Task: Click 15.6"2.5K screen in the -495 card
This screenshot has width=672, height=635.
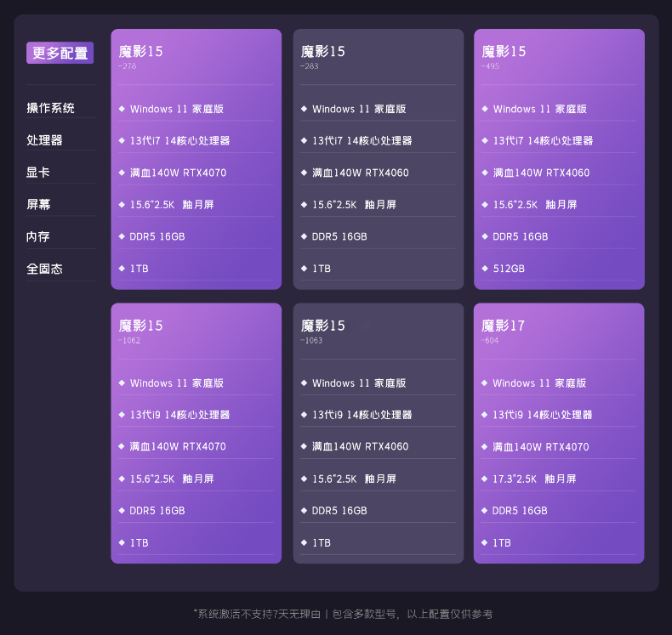Action: coord(535,204)
